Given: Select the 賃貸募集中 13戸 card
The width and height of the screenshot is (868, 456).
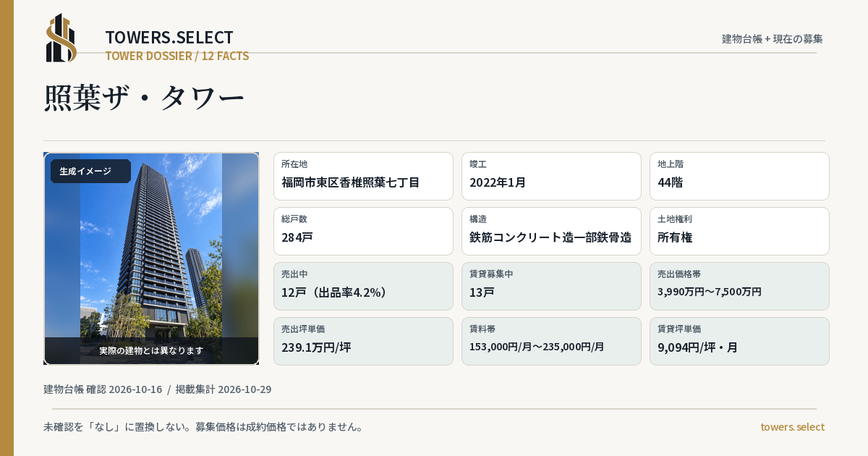Looking at the screenshot, I should click(551, 286).
